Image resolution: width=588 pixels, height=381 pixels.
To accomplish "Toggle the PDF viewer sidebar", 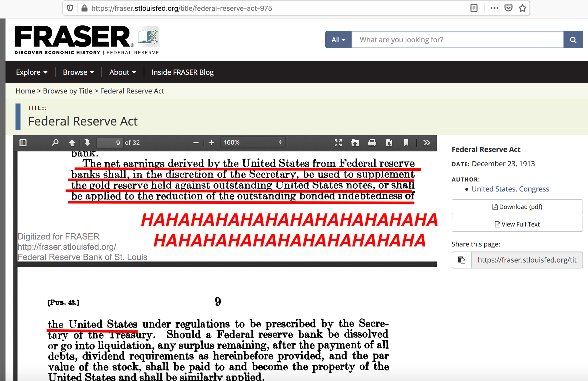I will click(23, 143).
